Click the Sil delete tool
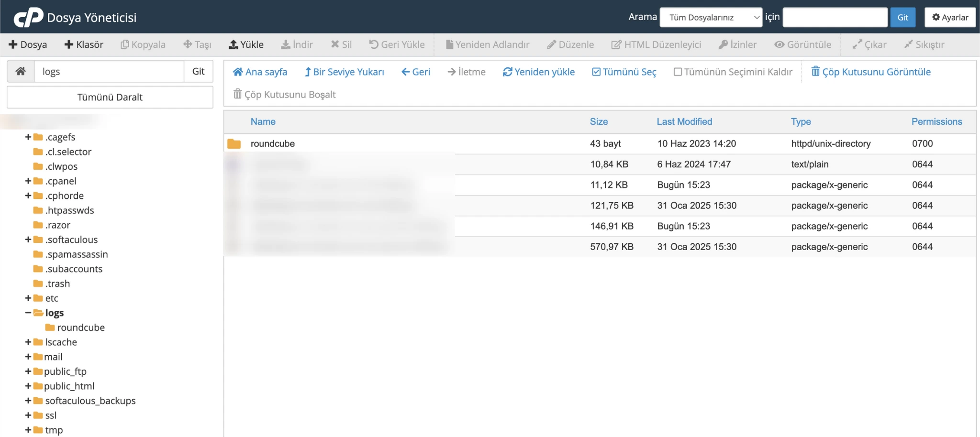 [x=341, y=44]
